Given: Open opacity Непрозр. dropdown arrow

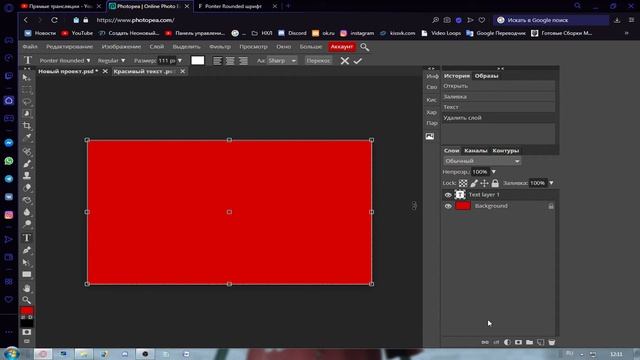Looking at the screenshot, I should tap(493, 172).
